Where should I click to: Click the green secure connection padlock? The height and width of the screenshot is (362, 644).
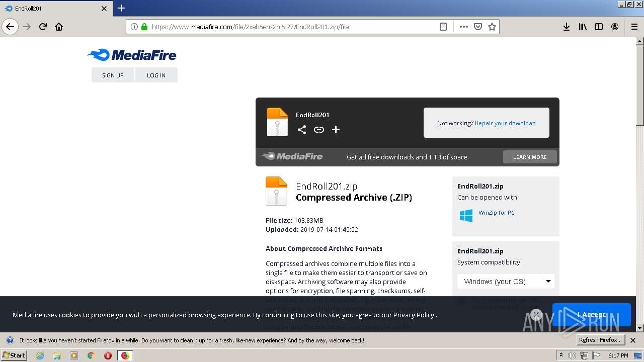coord(144,27)
